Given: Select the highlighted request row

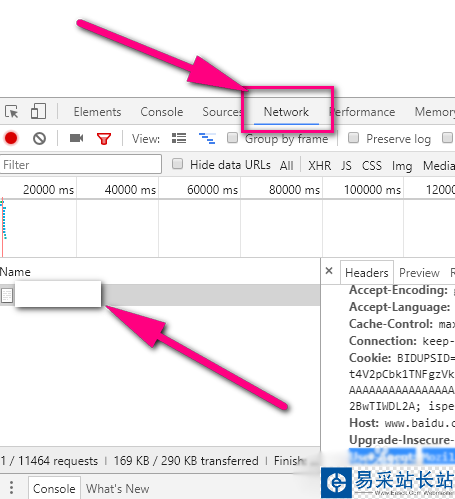Looking at the screenshot, I should pos(160,295).
